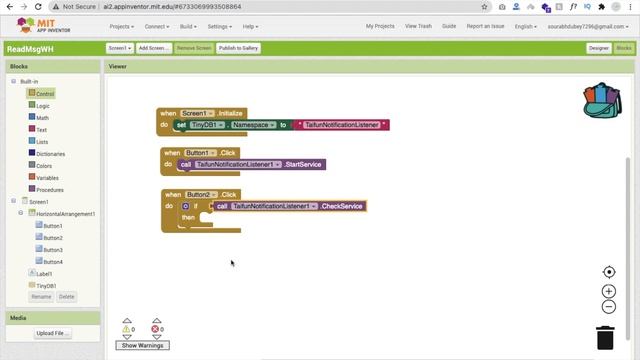Open the browser extensions puzzle icon

(601, 7)
